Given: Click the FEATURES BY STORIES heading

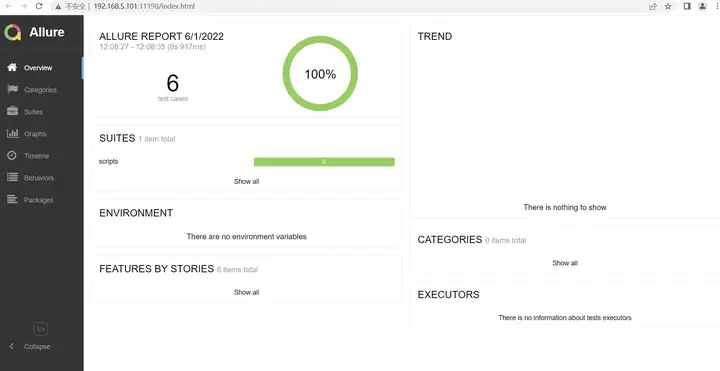Looking at the screenshot, I should pyautogui.click(x=157, y=269).
